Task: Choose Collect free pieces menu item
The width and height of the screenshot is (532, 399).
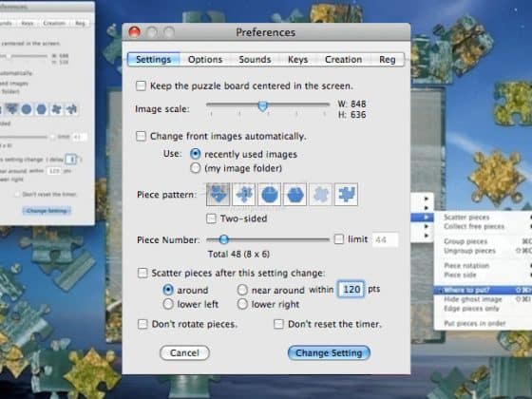Action: click(x=474, y=226)
